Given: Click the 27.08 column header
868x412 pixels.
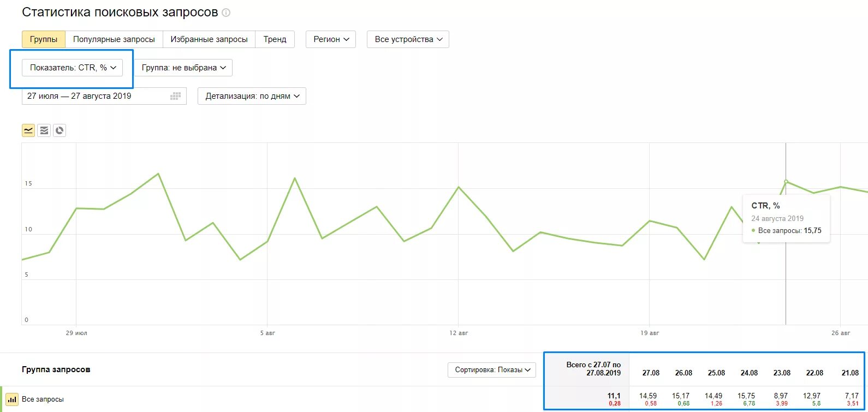Looking at the screenshot, I should pyautogui.click(x=651, y=373).
